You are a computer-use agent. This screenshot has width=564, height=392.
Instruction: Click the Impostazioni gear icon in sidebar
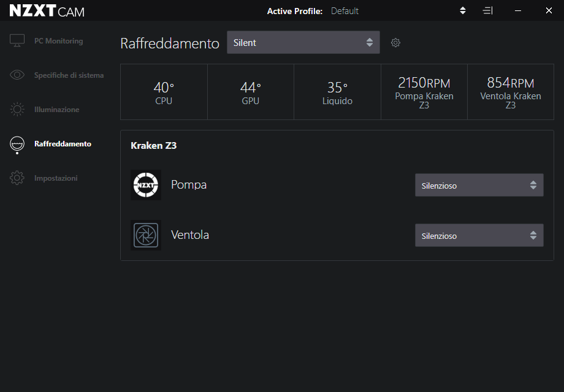17,178
